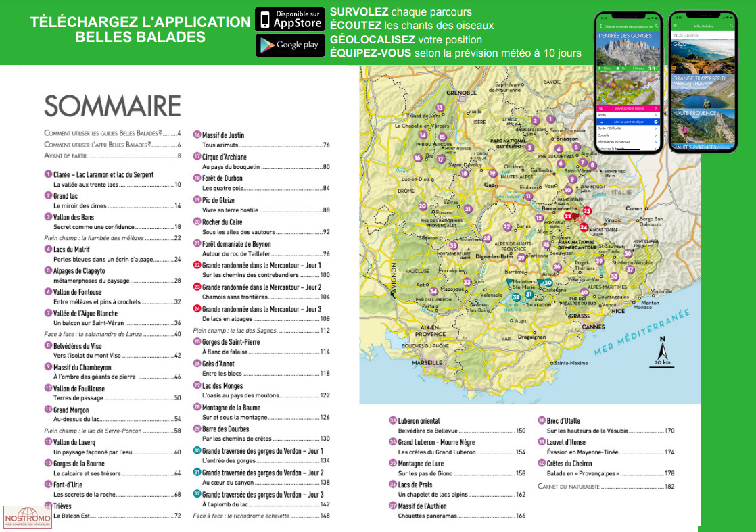
Task: Click the MARSEILLE label on the map
Action: [427, 362]
